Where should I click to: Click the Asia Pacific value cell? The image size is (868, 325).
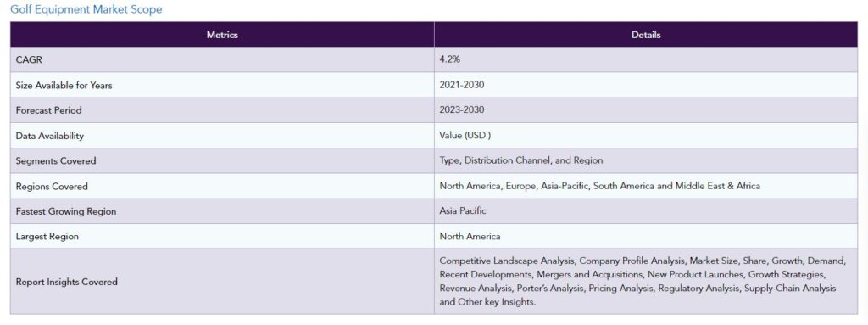646,210
